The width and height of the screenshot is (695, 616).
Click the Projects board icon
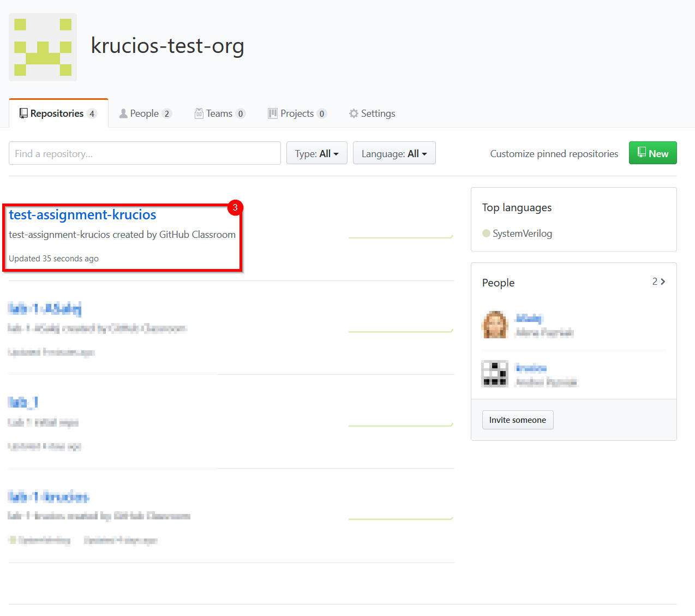tap(273, 113)
